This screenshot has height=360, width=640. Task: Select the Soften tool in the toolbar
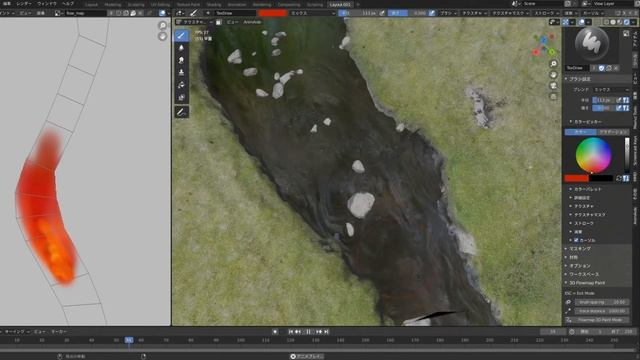[x=181, y=48]
